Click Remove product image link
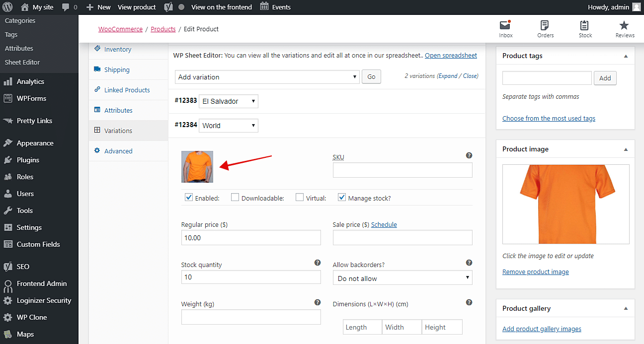Image resolution: width=644 pixels, height=344 pixels. pyautogui.click(x=536, y=272)
